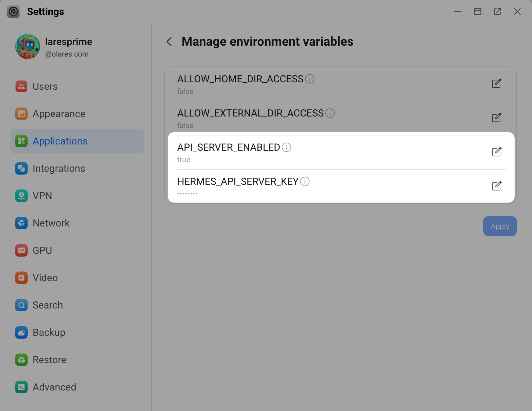532x411 pixels.
Task: Click the Integrations sidebar icon
Action: coord(21,168)
